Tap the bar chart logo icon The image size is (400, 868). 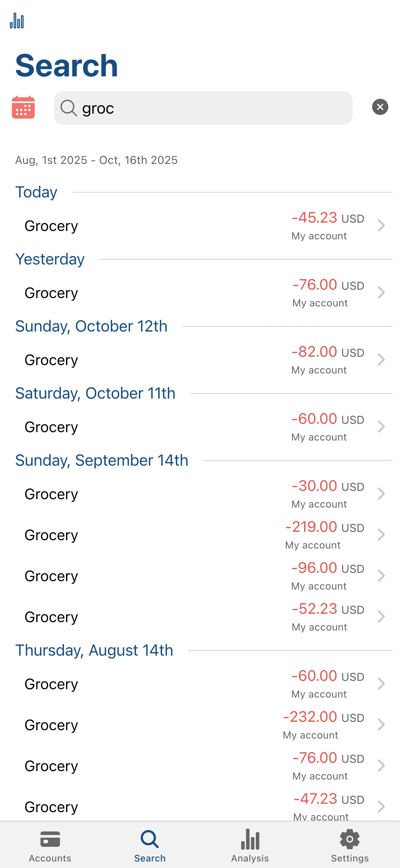[x=17, y=21]
